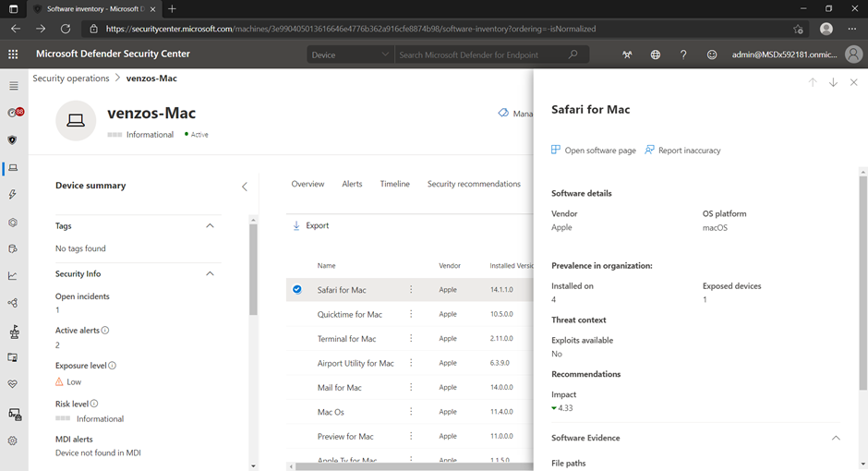
Task: Click the Device summary vertical scrollbar
Action: point(253,269)
